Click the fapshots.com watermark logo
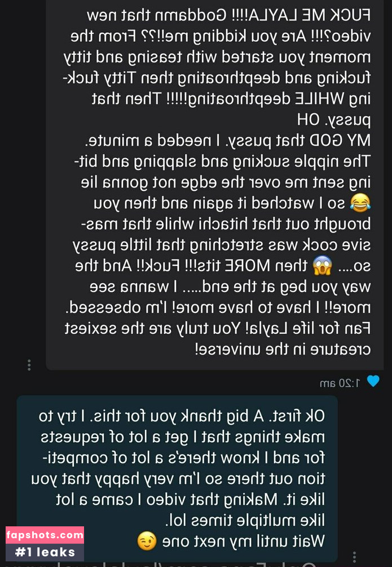The height and width of the screenshot is (567, 392). [45, 535]
